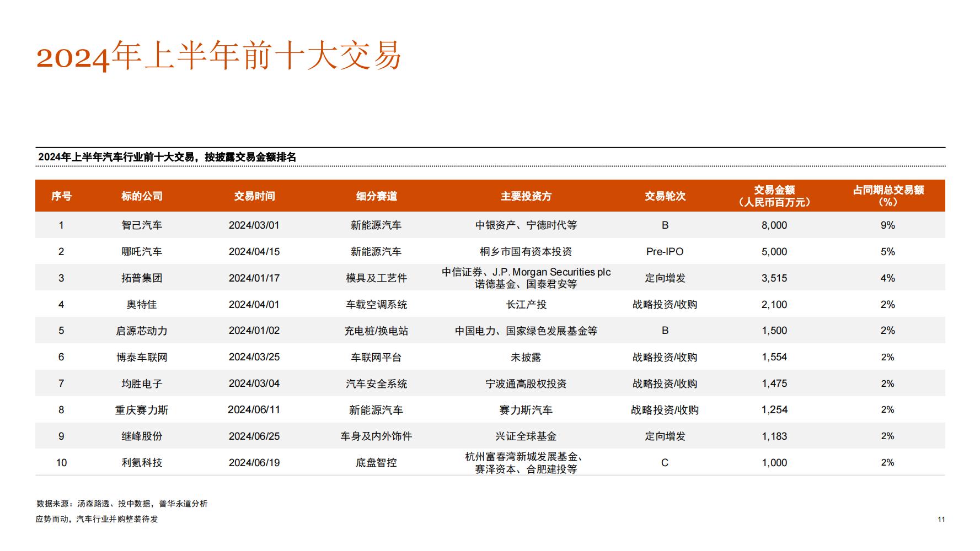Screen dimensions: 980x551
Task: Select the 底盘智控 segment cell
Action: 376,463
